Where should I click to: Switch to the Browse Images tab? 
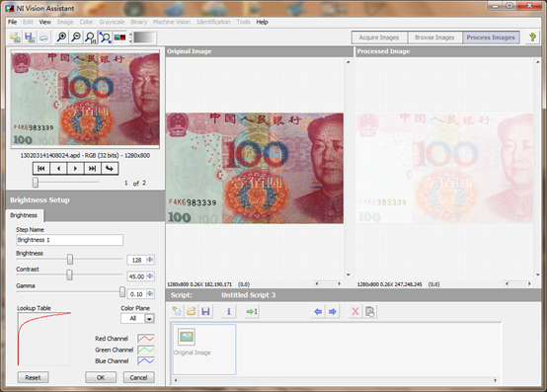tap(434, 38)
